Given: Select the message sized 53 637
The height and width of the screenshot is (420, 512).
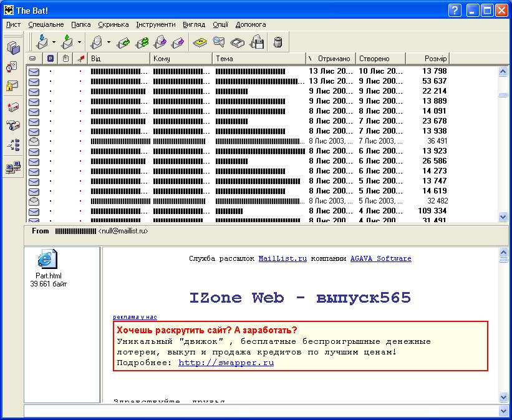Looking at the screenshot, I should tap(262, 81).
